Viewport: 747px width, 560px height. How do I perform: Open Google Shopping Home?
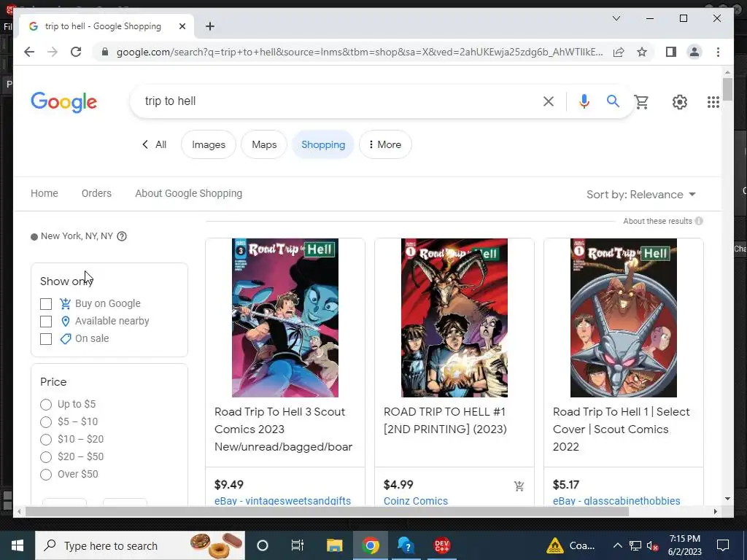coord(44,193)
